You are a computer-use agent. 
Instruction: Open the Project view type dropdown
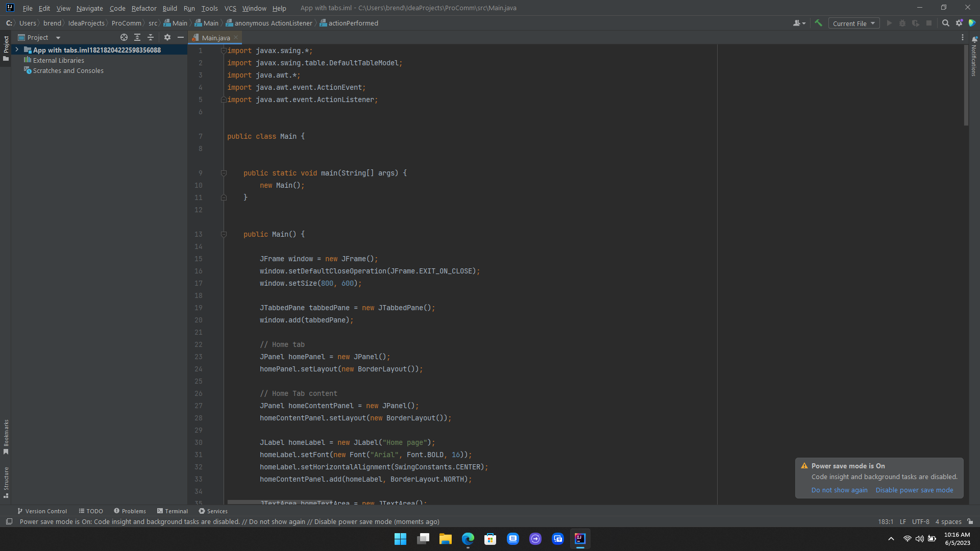58,38
